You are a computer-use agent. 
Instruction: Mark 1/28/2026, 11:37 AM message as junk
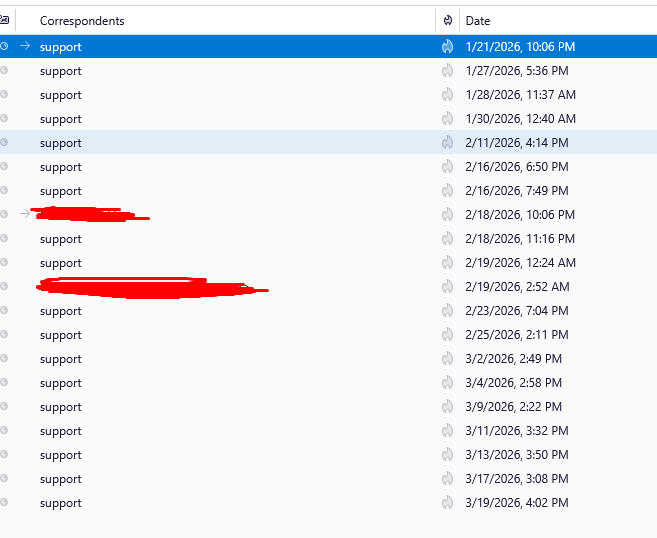[x=447, y=95]
